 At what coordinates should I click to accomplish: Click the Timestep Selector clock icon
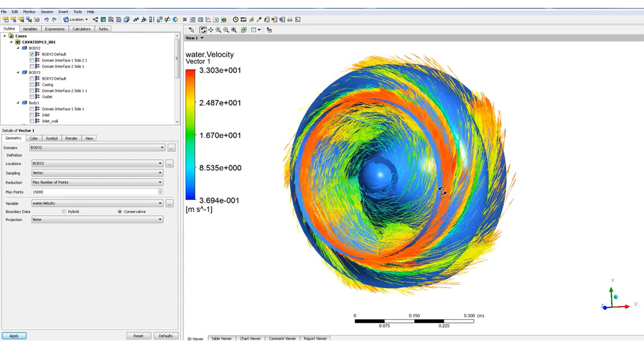(235, 20)
